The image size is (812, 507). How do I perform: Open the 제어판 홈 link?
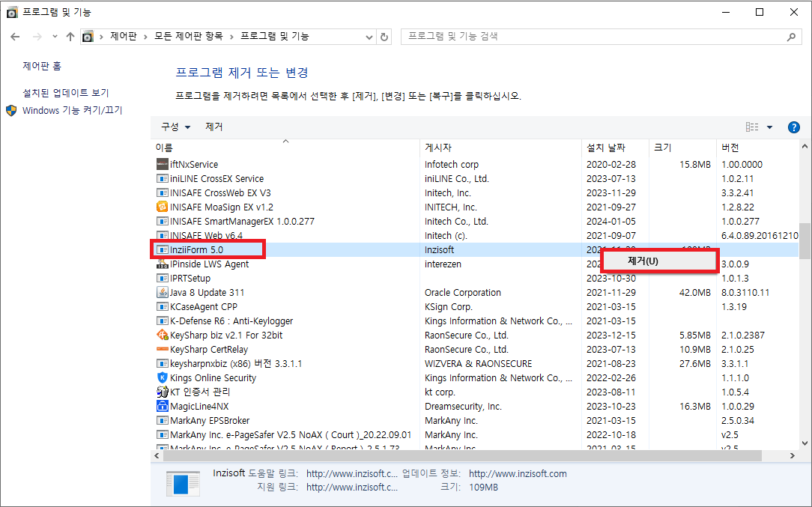click(x=42, y=67)
